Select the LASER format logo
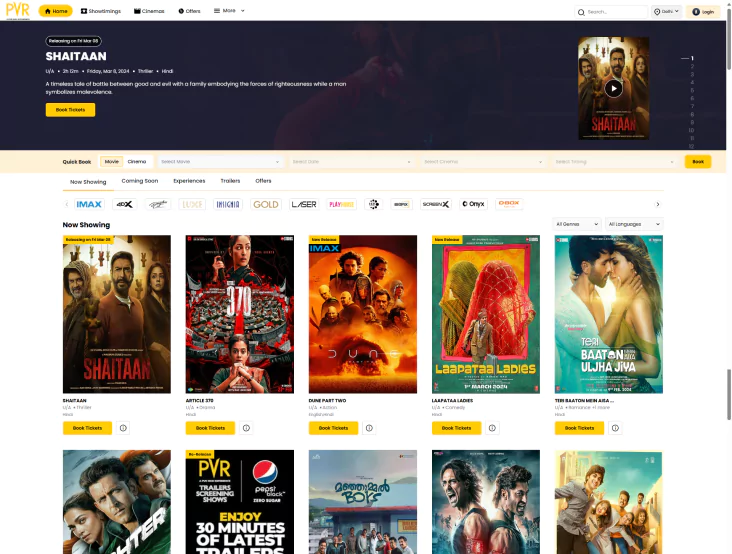 point(304,204)
